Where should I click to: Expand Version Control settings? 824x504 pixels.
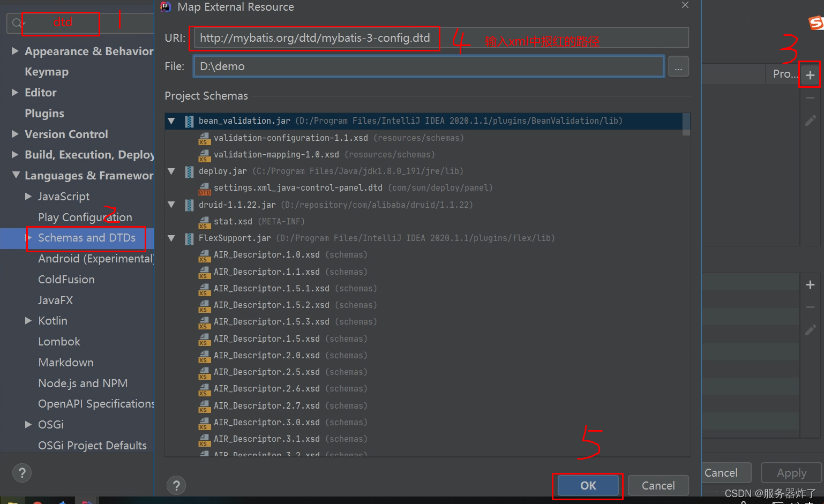tap(15, 134)
